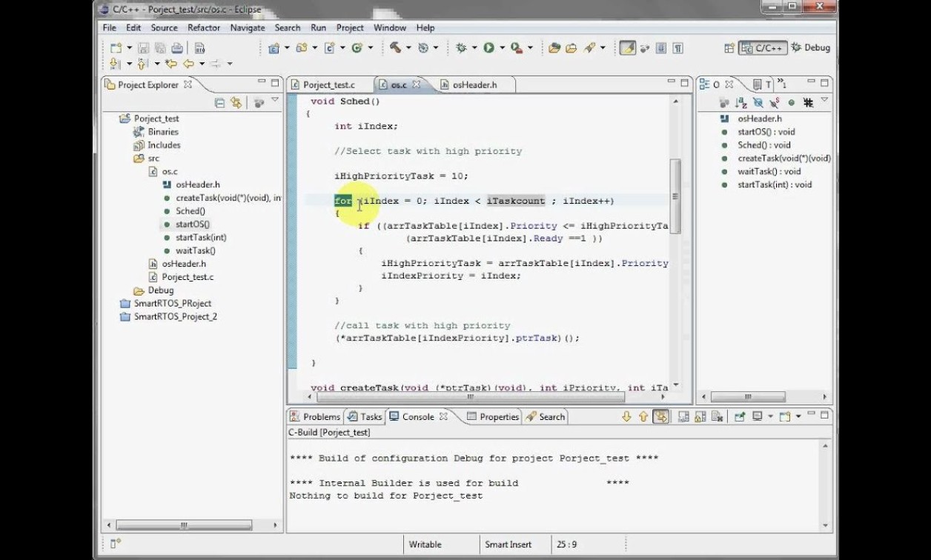Open the New file dropdown arrow
Screen dimensions: 931x560
[x=129, y=48]
